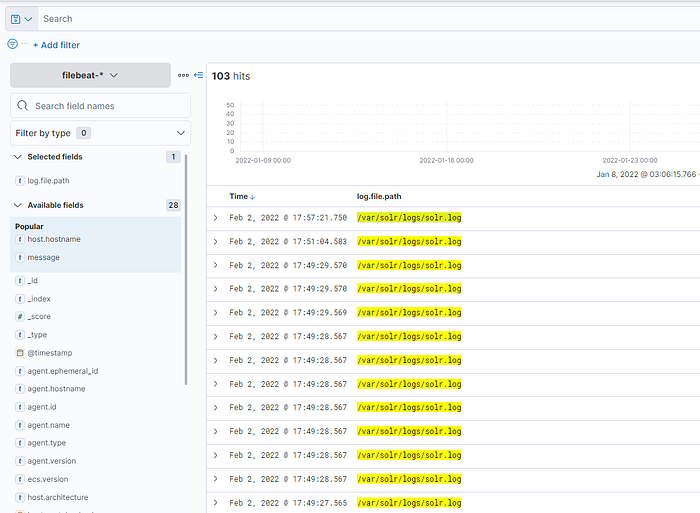
Task: Click the number icon beside _score
Action: tap(20, 317)
